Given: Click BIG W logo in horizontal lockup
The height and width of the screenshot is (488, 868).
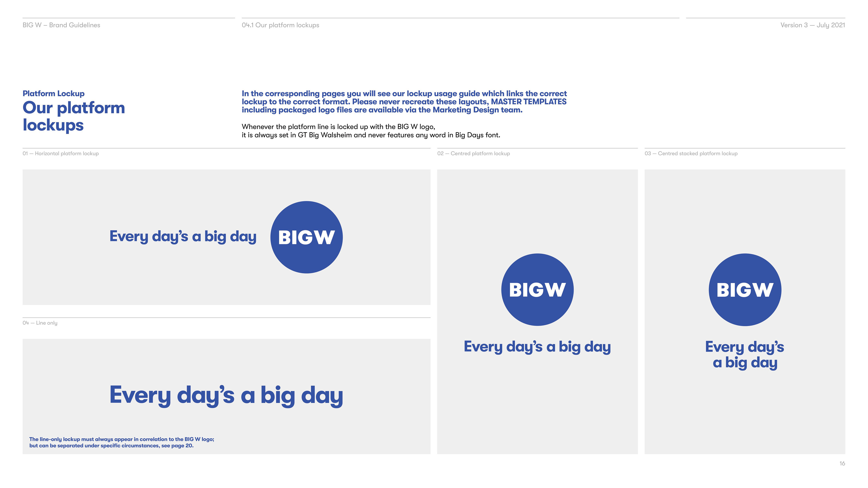Looking at the screenshot, I should tap(306, 237).
